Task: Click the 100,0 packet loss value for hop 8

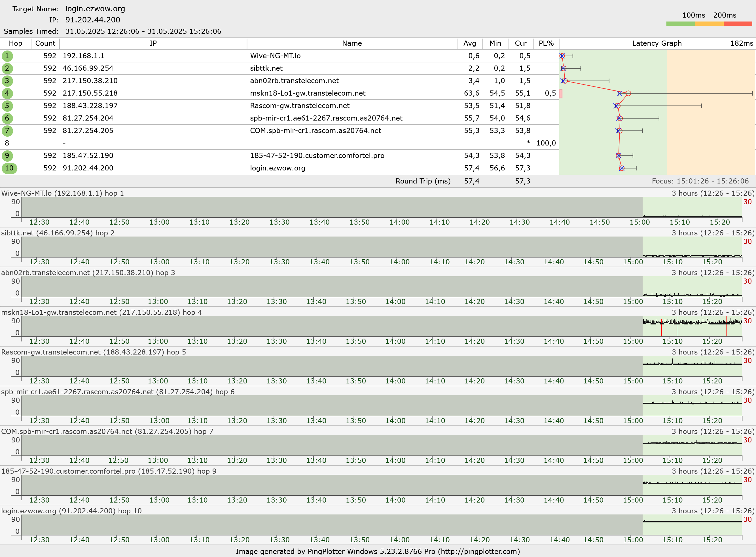Action: [546, 143]
